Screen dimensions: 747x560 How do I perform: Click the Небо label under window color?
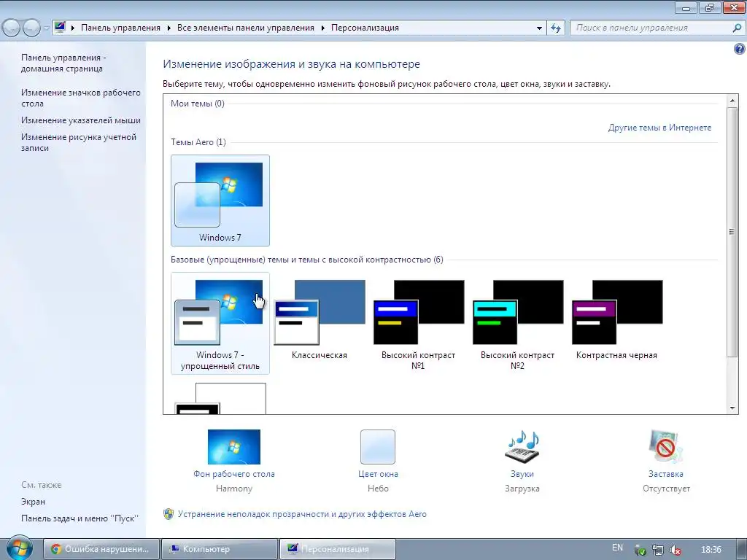378,489
